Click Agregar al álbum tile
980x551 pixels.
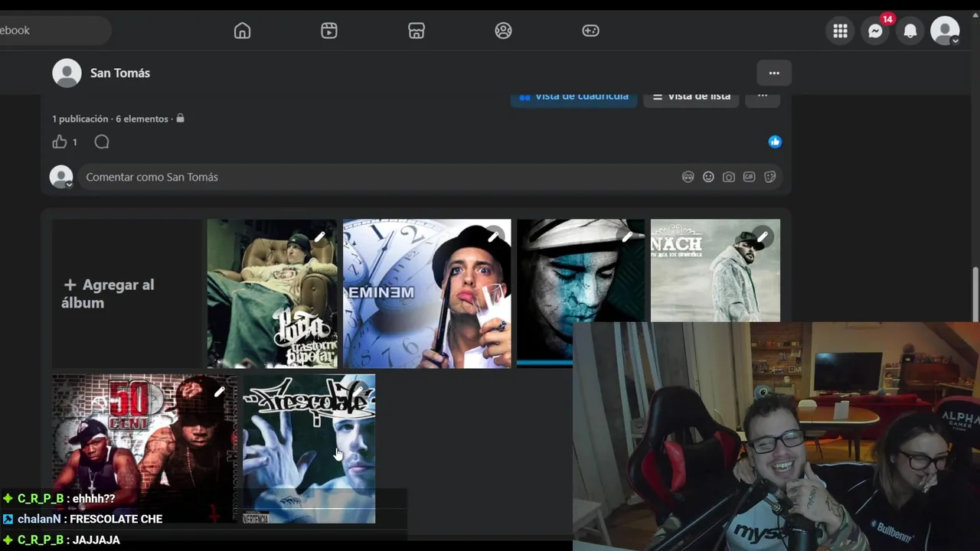(x=126, y=294)
